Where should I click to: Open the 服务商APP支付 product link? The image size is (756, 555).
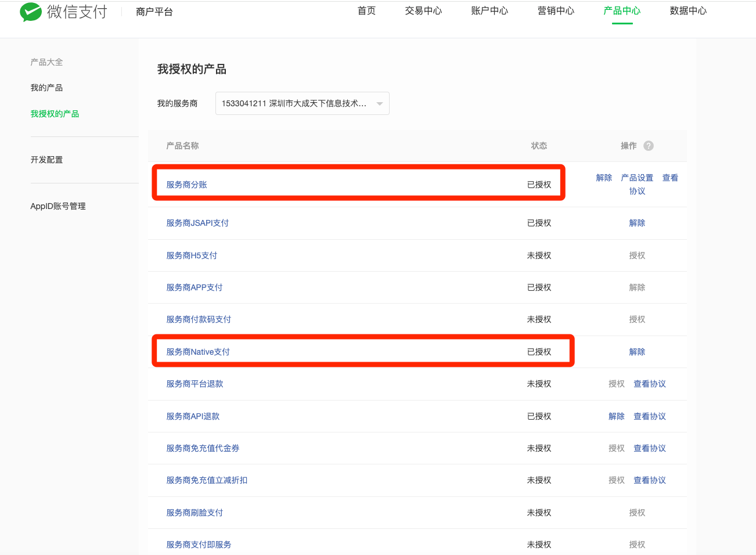click(195, 287)
